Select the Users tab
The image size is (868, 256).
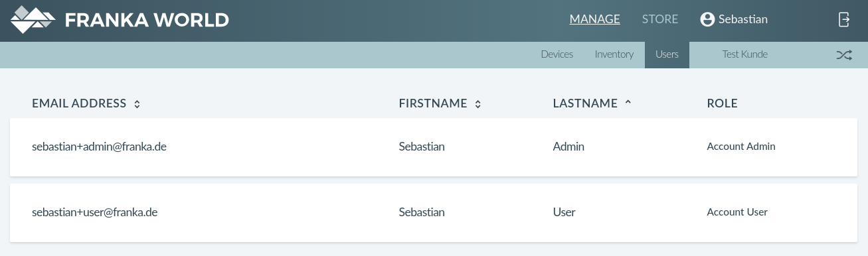click(x=667, y=54)
